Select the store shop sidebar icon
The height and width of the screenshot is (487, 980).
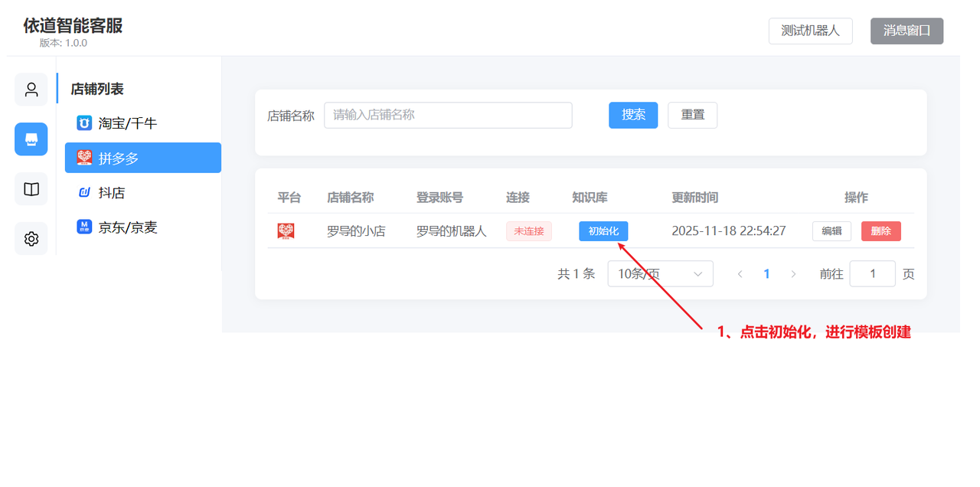pyautogui.click(x=31, y=139)
